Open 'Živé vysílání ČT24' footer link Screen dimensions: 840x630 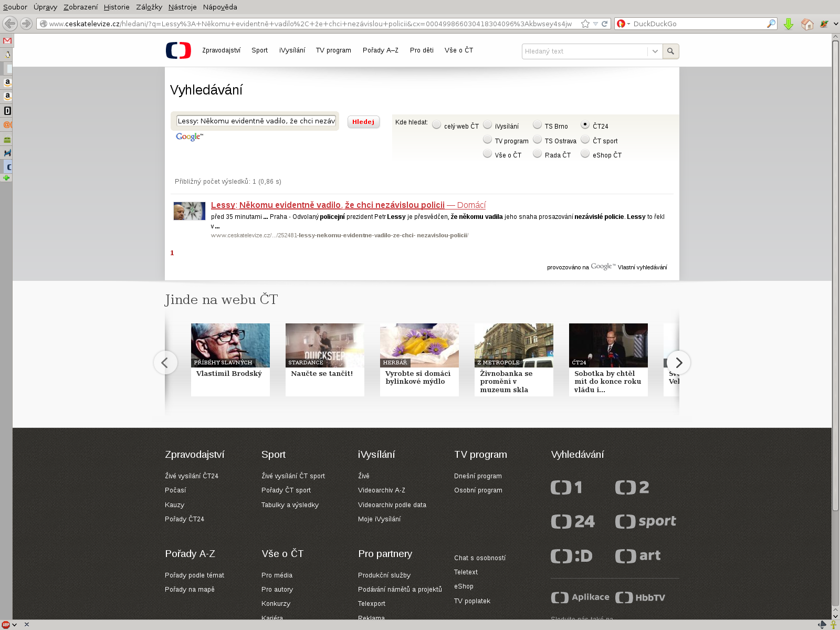point(191,476)
